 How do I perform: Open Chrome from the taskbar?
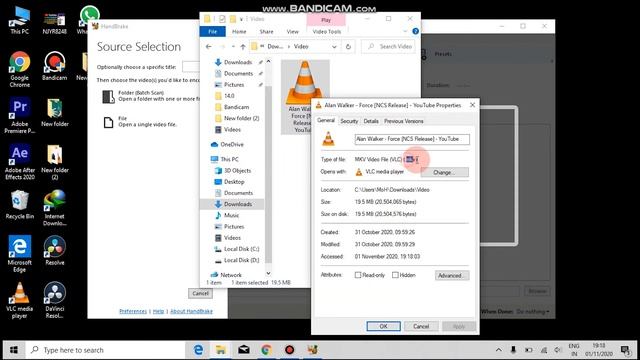[x=267, y=350]
